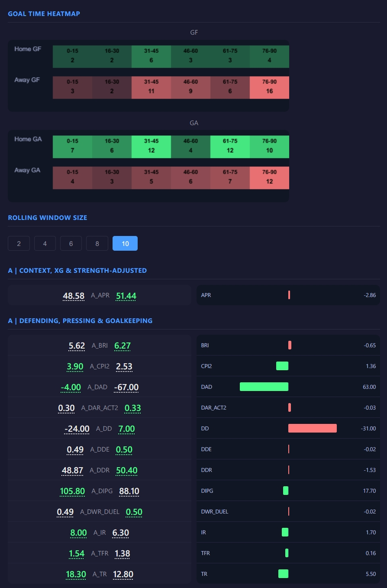This screenshot has width=387, height=588.
Task: Select rolling window size 4
Action: pos(45,243)
